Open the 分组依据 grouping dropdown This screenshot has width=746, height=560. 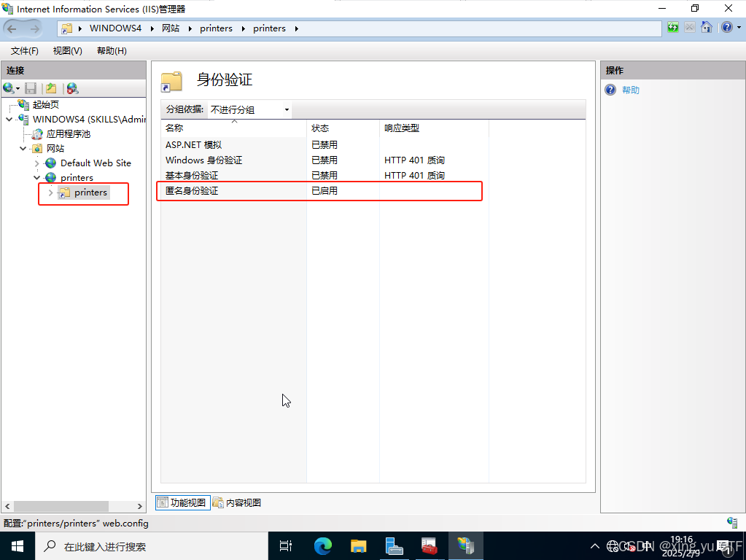tap(249, 110)
